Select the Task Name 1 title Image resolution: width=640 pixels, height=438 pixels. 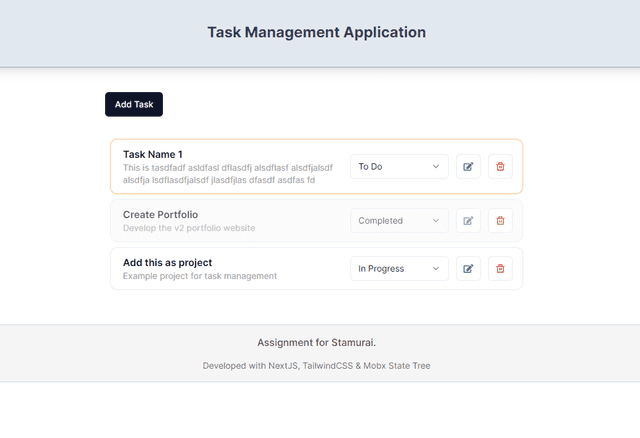click(153, 154)
